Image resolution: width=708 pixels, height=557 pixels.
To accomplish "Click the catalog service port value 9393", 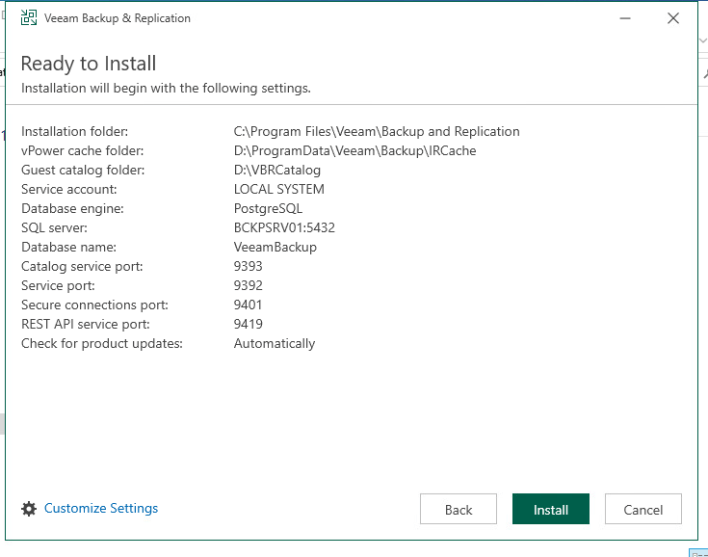I will click(248, 266).
